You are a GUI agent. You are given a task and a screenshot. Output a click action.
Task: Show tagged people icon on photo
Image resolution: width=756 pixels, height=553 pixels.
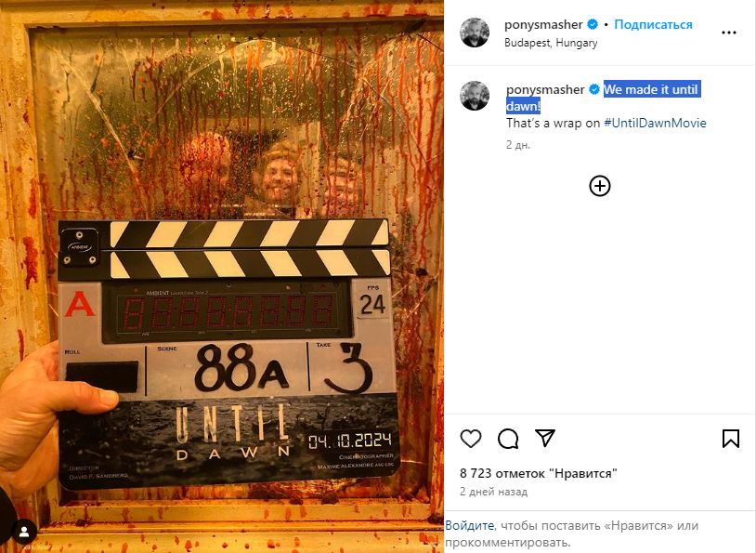tap(24, 532)
